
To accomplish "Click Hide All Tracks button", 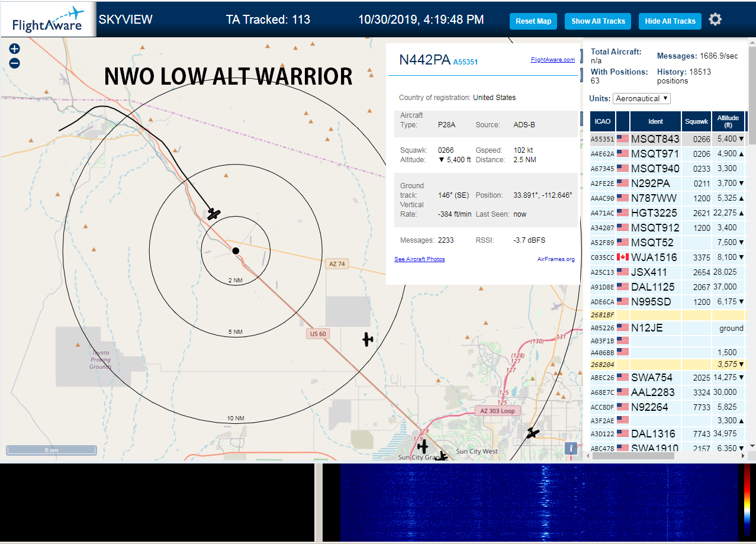I will (670, 21).
